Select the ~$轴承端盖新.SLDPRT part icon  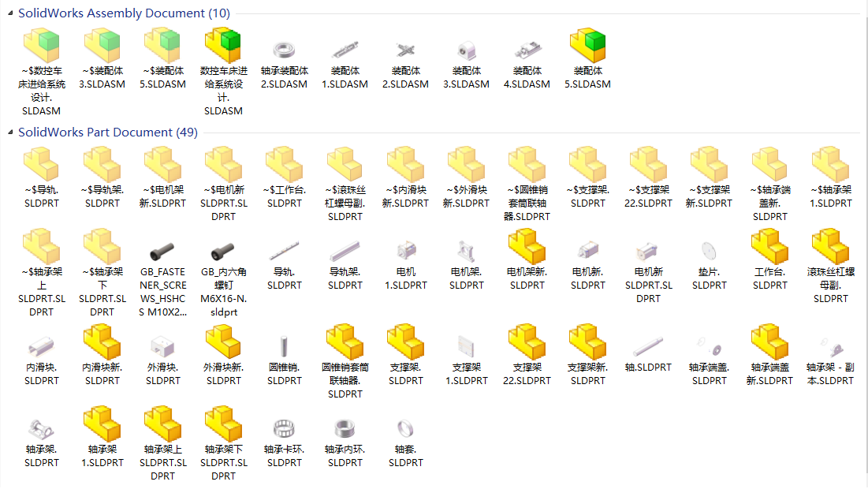tap(770, 164)
